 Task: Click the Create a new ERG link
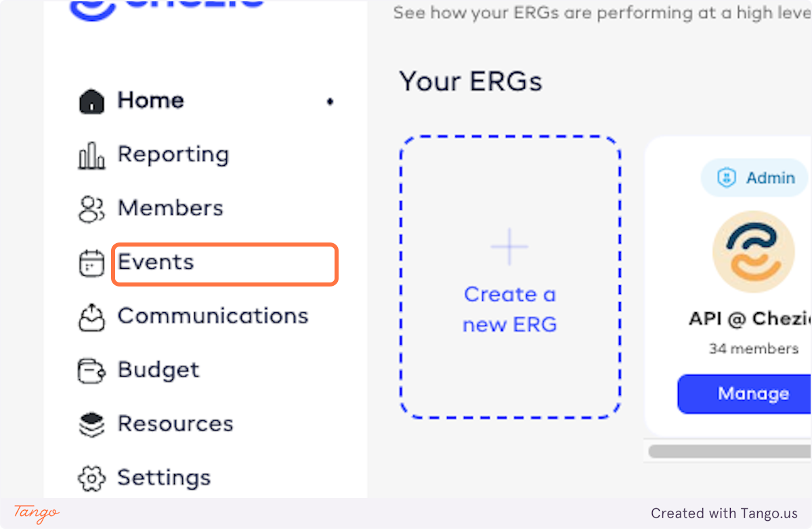509,310
